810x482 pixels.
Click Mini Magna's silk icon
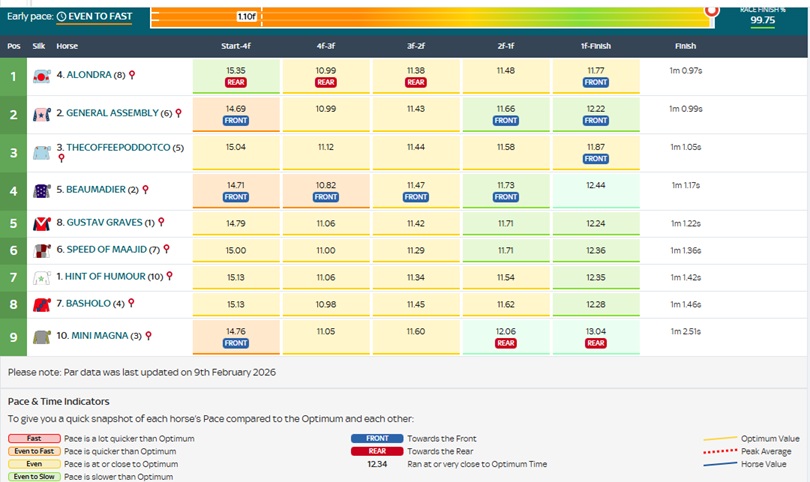click(x=42, y=336)
